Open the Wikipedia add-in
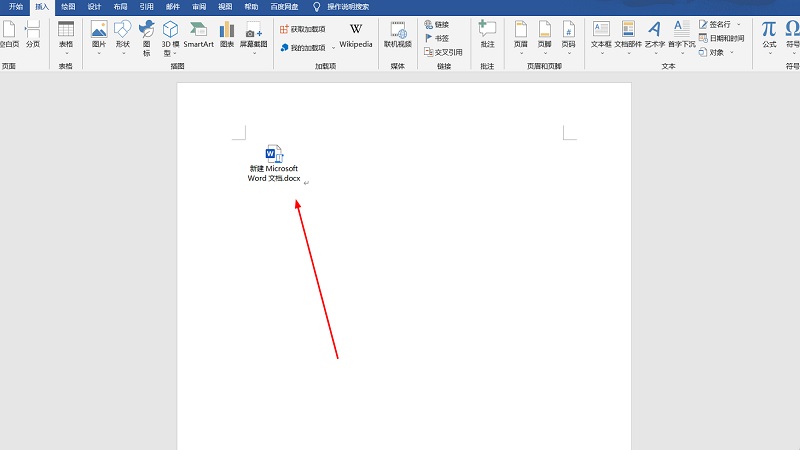Screen dimensions: 800x450 click(356, 35)
